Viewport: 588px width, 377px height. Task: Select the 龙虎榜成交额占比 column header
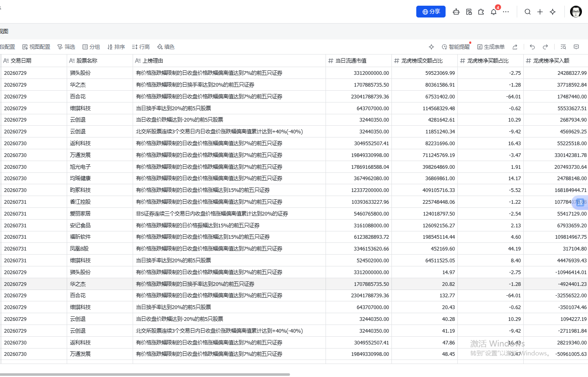424,61
